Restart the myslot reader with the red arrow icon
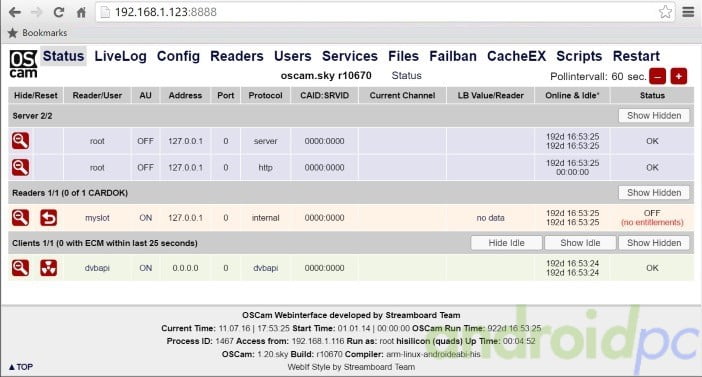702x377 pixels. (x=48, y=218)
